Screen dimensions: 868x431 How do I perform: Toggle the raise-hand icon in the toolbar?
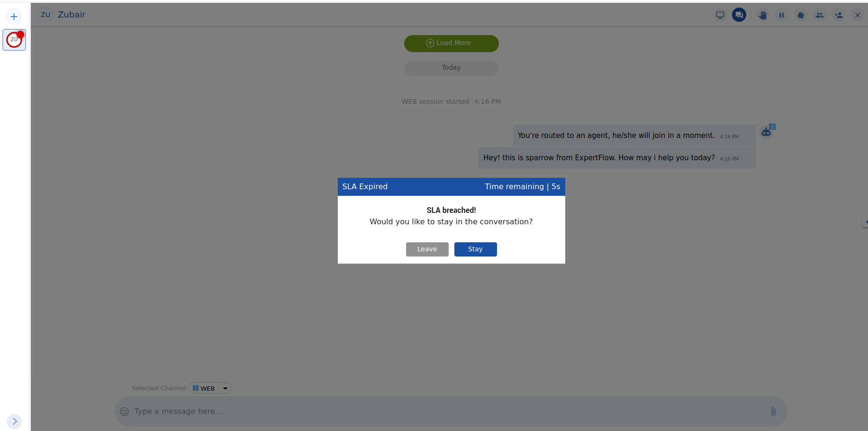[763, 15]
